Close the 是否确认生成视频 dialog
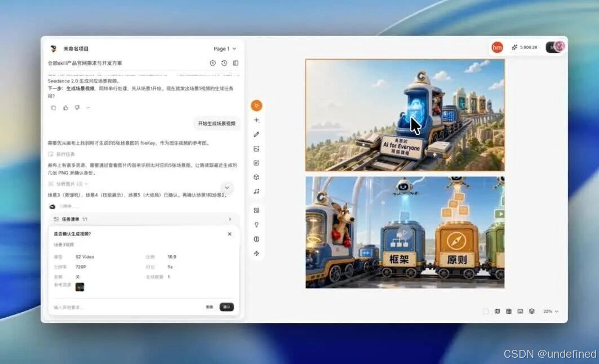This screenshot has height=364, width=599. [x=229, y=234]
